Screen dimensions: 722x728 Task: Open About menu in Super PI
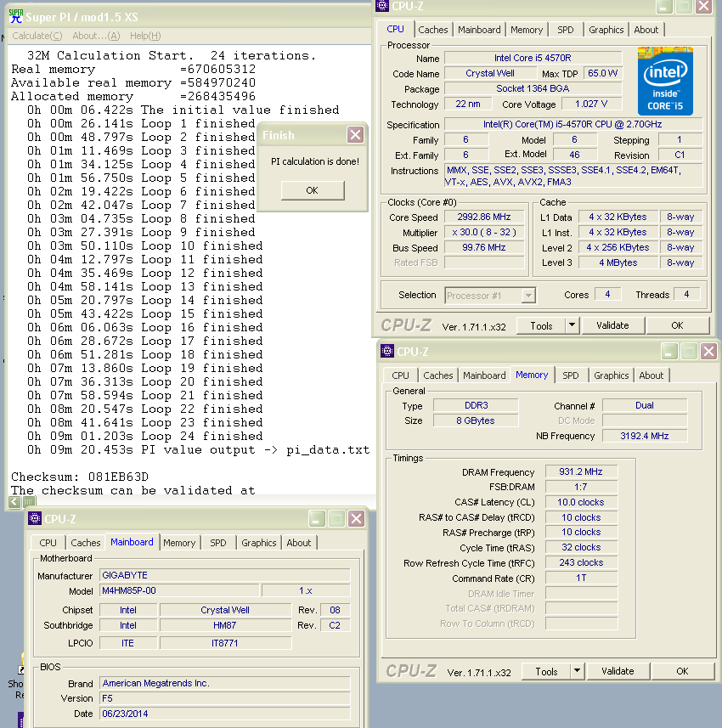[96, 36]
